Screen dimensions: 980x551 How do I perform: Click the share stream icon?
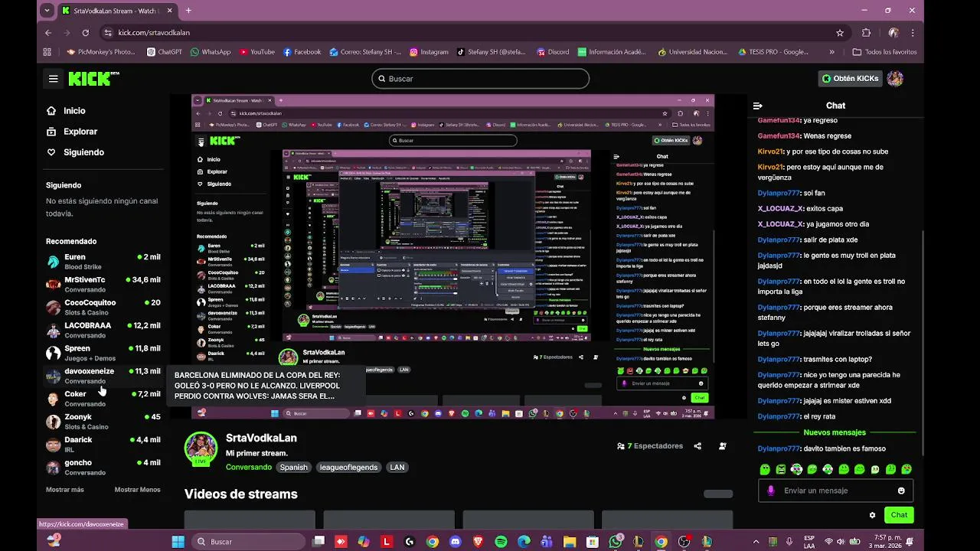[x=697, y=446]
